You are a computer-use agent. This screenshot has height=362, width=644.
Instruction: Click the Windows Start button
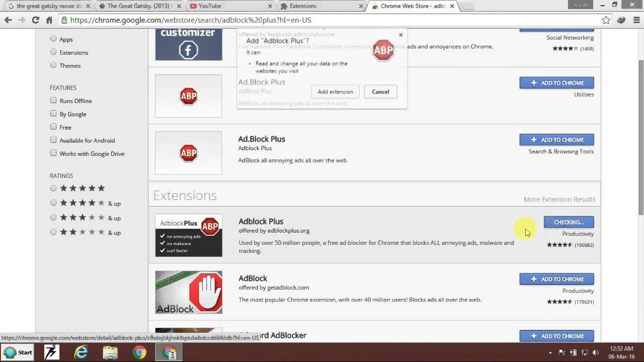click(x=17, y=352)
